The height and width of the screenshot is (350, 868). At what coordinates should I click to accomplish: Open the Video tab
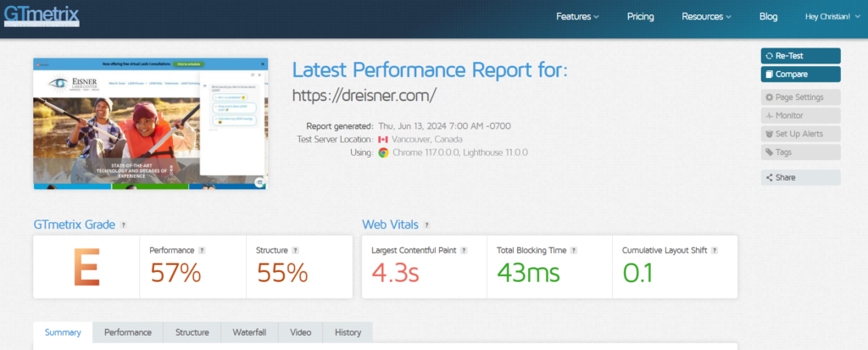301,332
